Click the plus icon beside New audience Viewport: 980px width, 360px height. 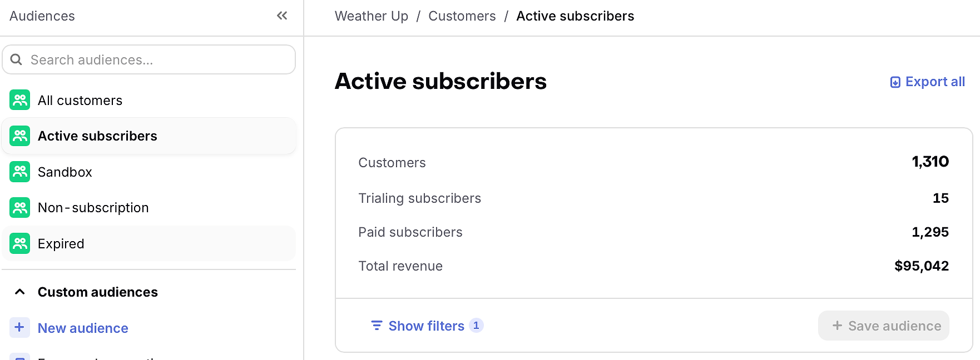click(x=19, y=327)
